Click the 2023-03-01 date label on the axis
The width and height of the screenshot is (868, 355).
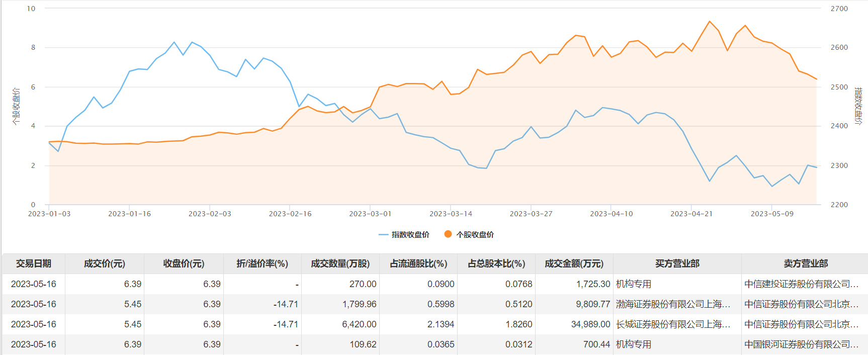(x=370, y=214)
